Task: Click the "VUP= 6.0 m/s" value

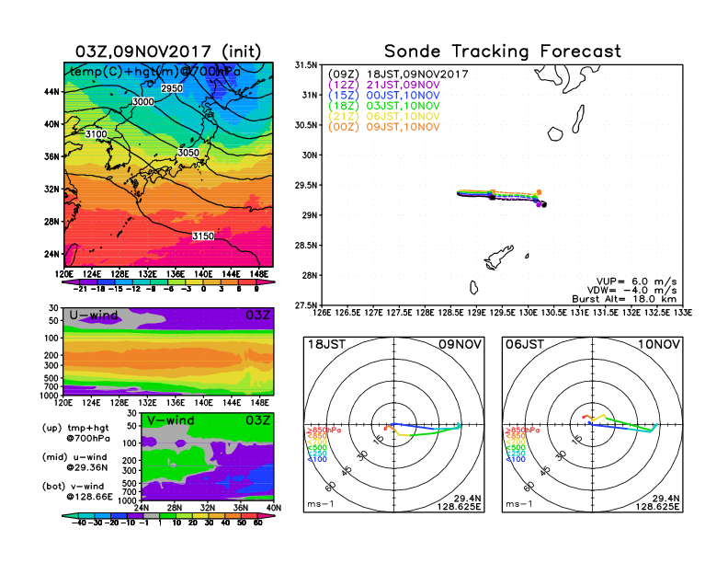Action: click(x=636, y=281)
